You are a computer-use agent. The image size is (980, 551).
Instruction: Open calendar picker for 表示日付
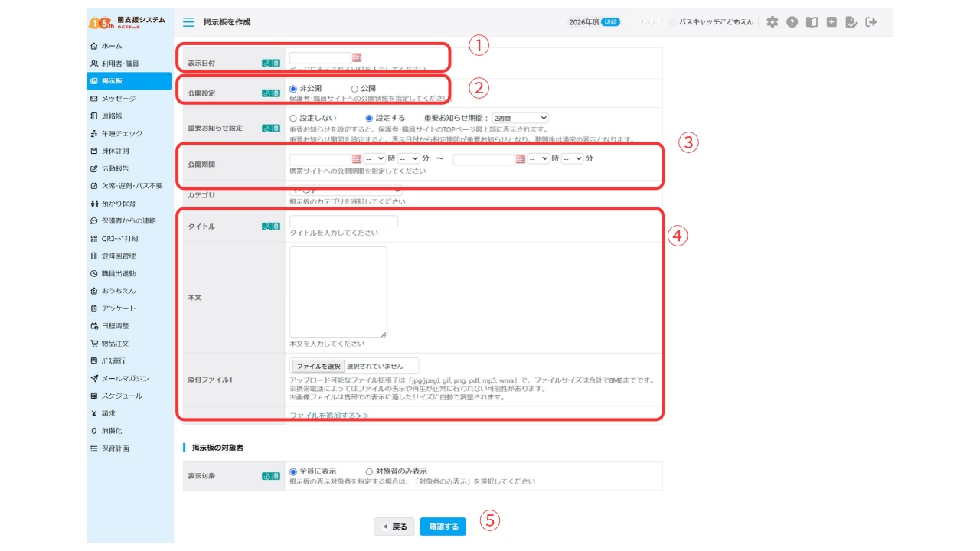(357, 57)
